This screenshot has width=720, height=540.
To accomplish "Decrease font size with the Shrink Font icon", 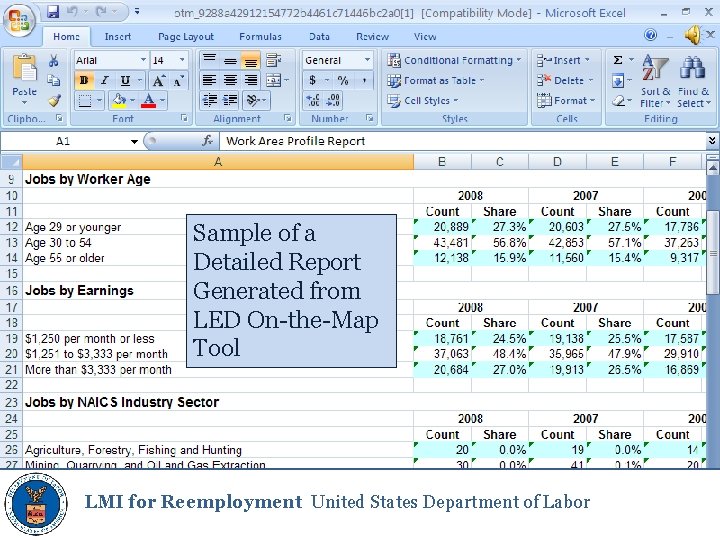I will pos(178,81).
